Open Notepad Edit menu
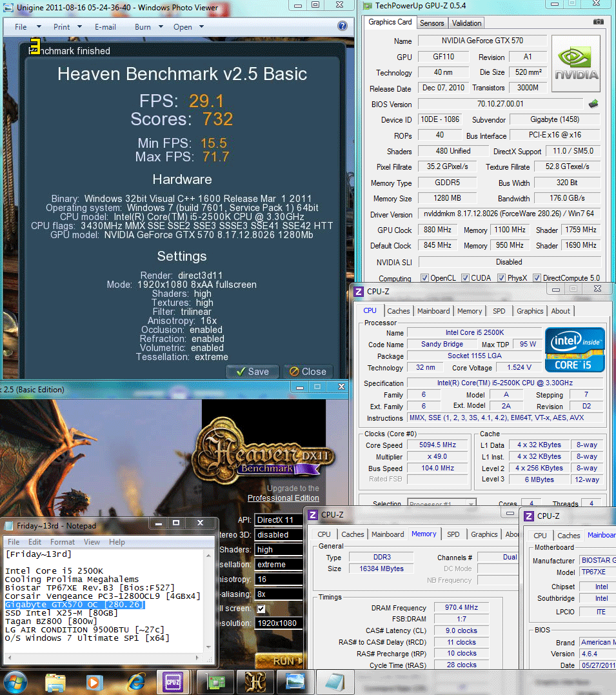This screenshot has width=616, height=695. pyautogui.click(x=35, y=542)
